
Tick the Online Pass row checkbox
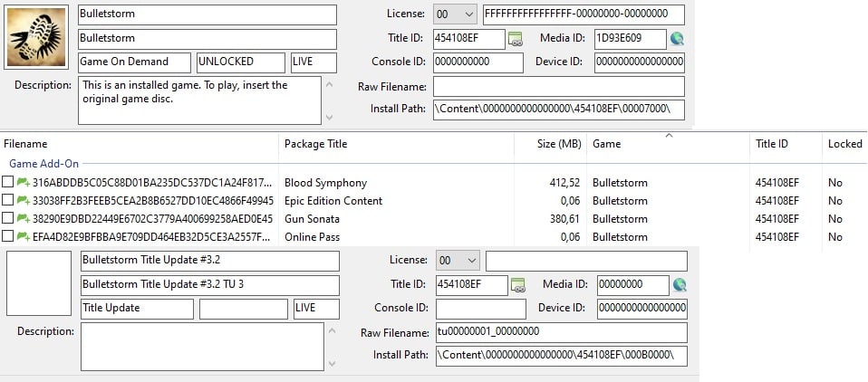[8, 236]
